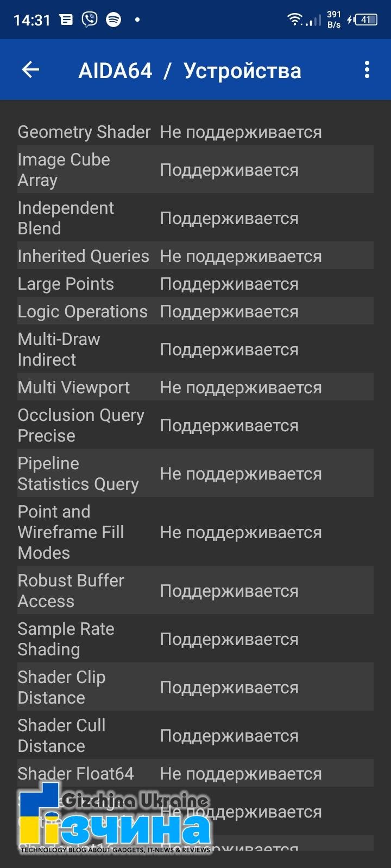This screenshot has height=868, width=391.
Task: Select the Logic Operations row
Action: (x=195, y=311)
